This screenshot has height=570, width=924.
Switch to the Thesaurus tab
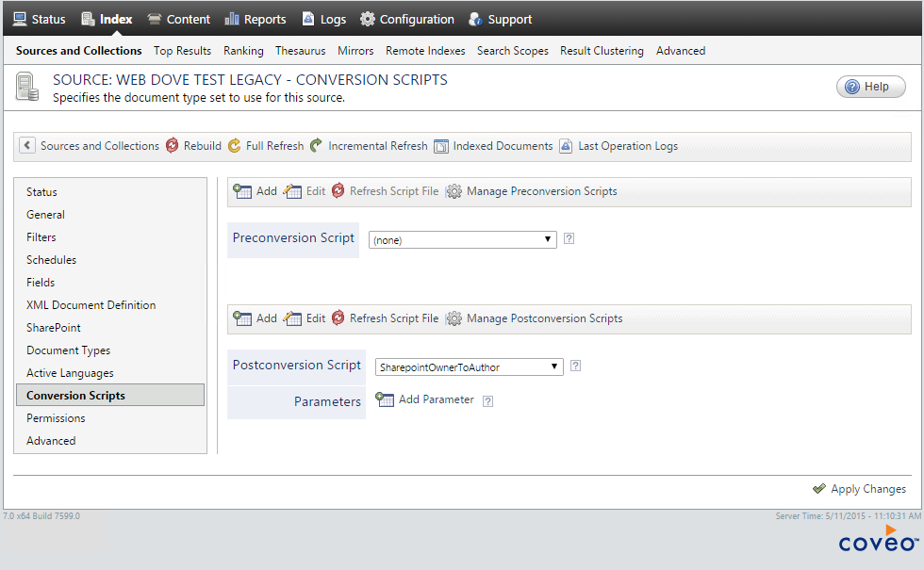coord(300,51)
